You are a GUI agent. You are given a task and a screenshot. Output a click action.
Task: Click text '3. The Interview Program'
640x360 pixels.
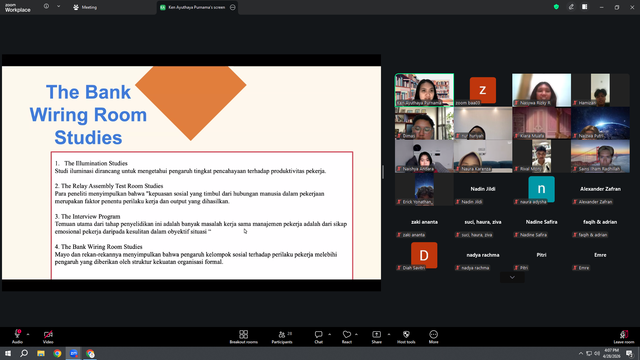(87, 216)
